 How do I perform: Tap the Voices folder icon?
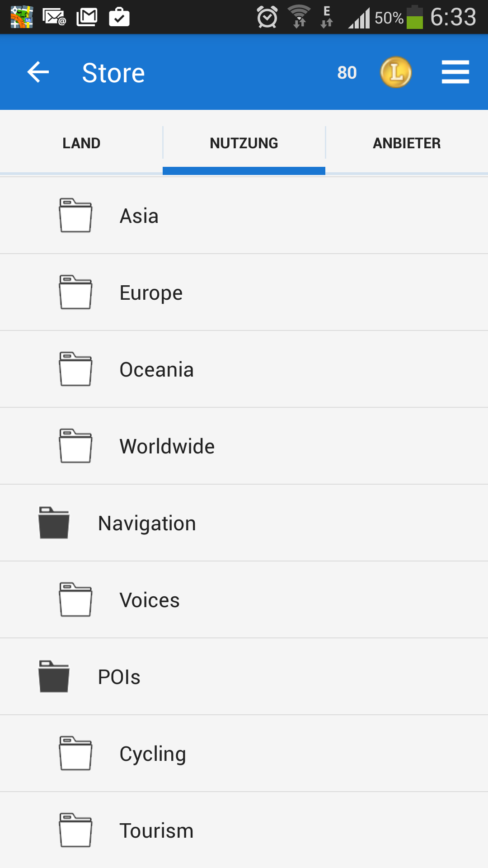[75, 600]
